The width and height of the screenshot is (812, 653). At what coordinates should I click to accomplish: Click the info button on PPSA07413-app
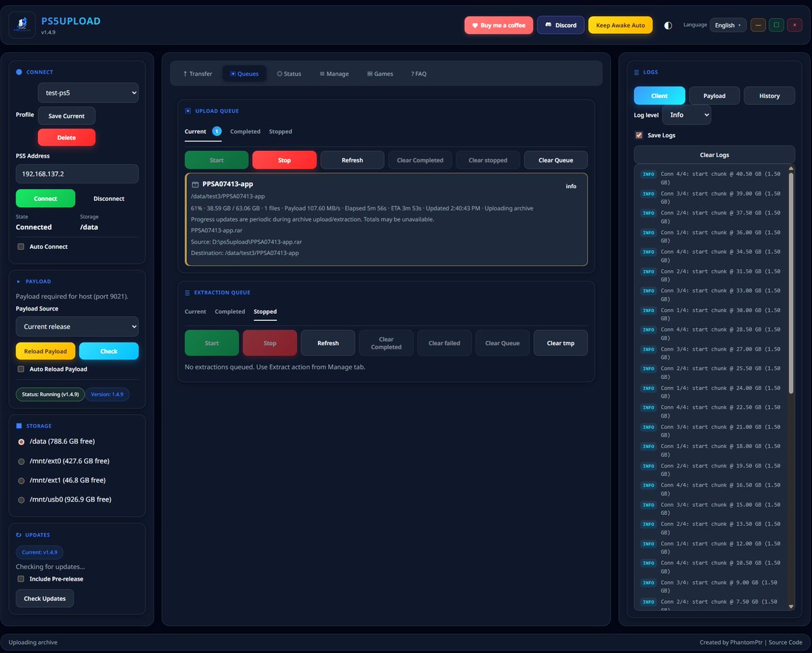coord(571,186)
